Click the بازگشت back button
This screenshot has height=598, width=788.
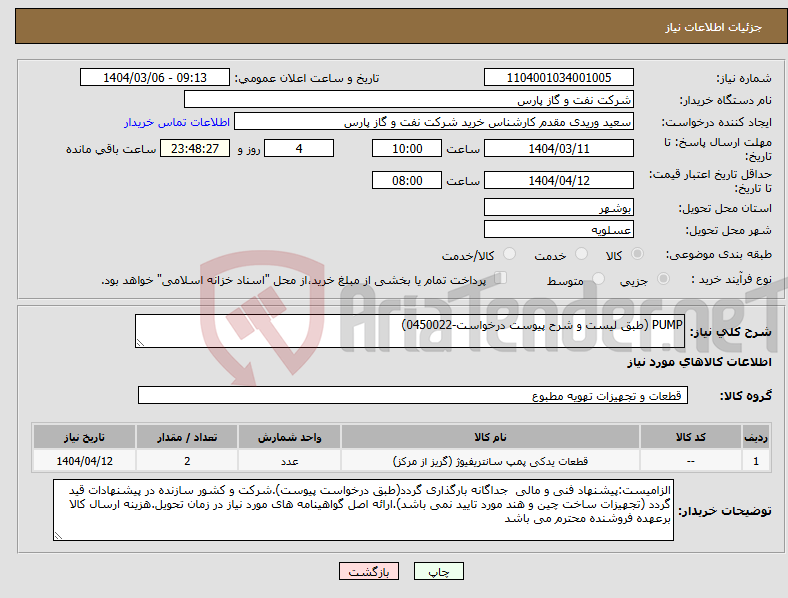tap(369, 571)
